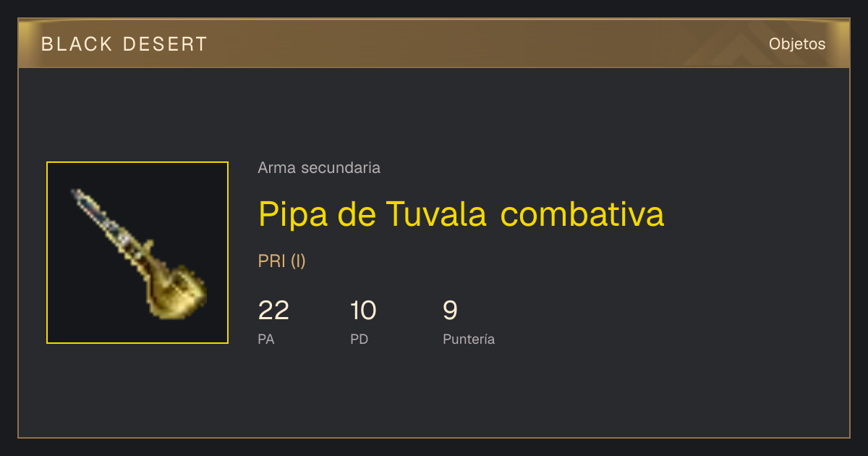Click the yellow-framed item thumbnail box

[x=137, y=253]
